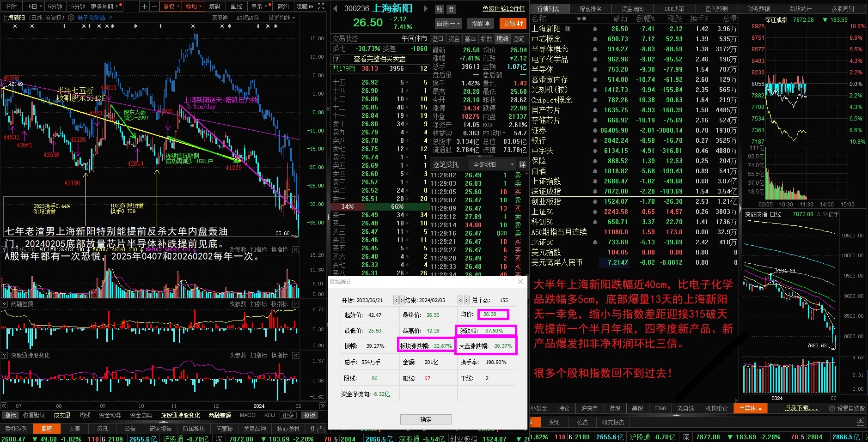This screenshot has height=442, width=868.
Task: Go to previous stock with left arrow
Action: point(335,9)
